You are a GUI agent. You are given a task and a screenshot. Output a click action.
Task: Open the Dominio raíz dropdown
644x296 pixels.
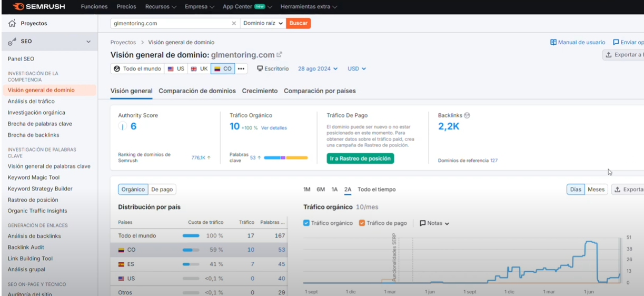[263, 23]
